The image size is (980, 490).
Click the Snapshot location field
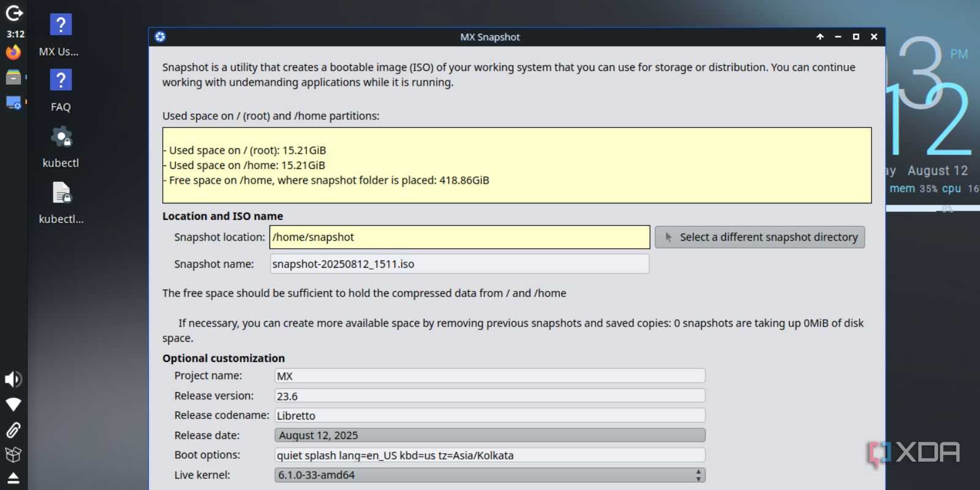coord(459,237)
